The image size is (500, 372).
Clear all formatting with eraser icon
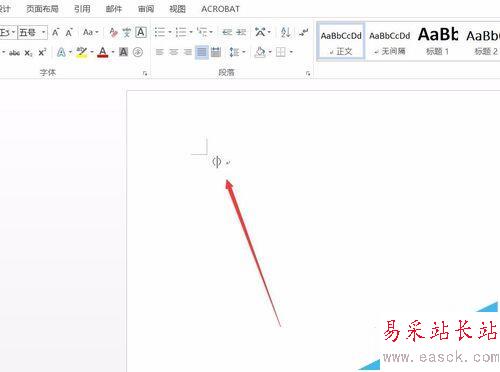coord(113,32)
